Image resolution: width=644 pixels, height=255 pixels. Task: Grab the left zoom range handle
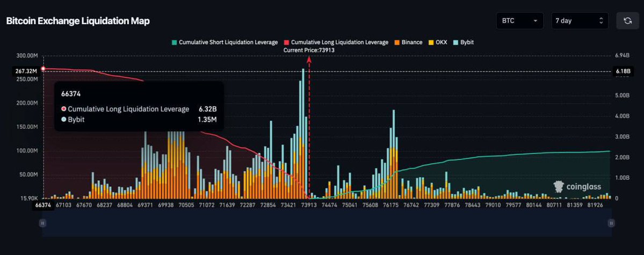pyautogui.click(x=43, y=223)
